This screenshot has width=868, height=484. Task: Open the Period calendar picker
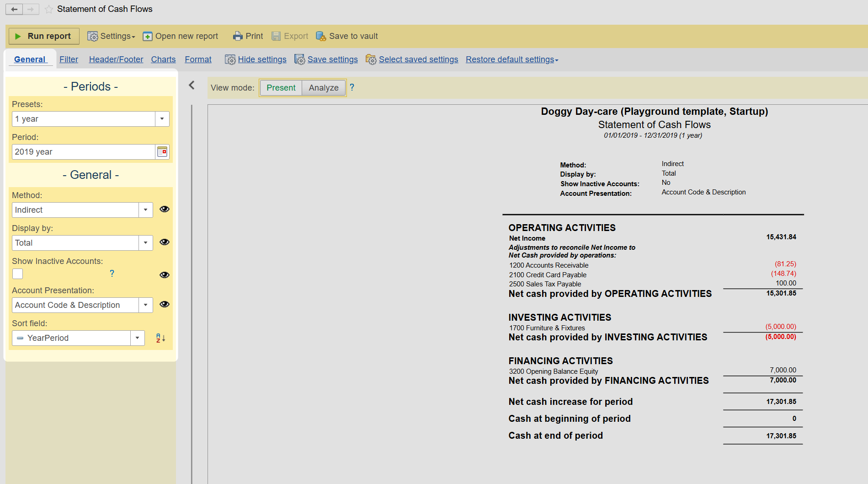pyautogui.click(x=162, y=152)
